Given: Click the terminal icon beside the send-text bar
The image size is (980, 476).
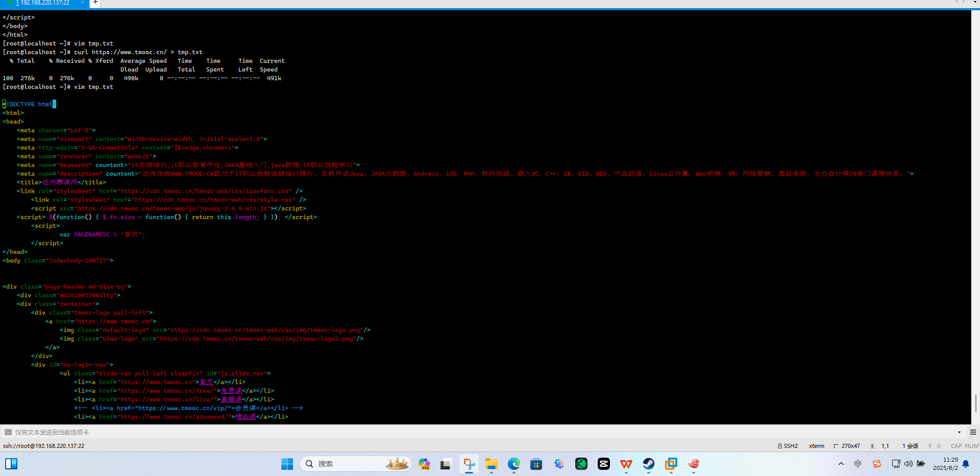Looking at the screenshot, I should click(8, 432).
